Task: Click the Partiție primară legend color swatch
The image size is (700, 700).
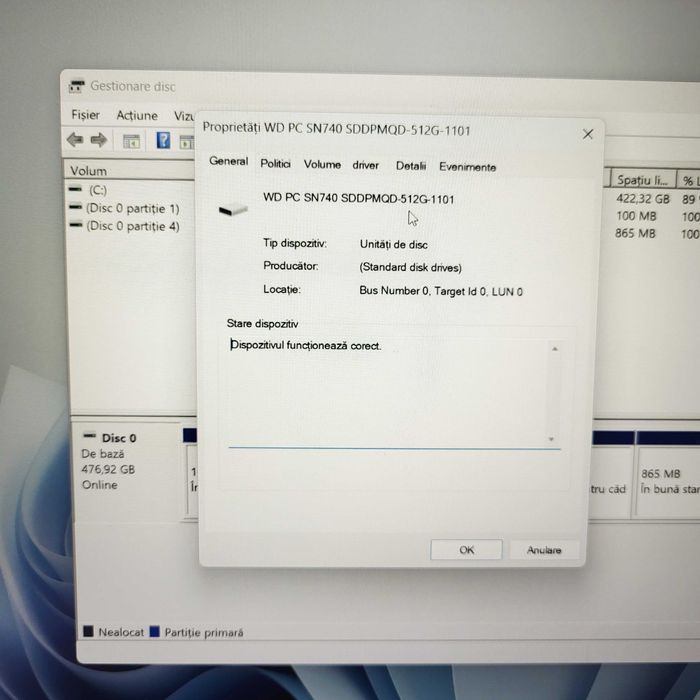Action: click(154, 632)
